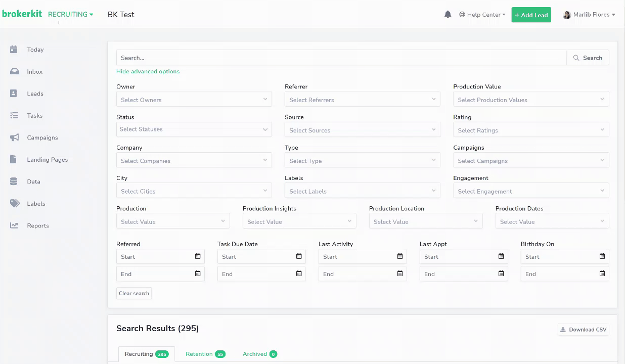The height and width of the screenshot is (364, 625).
Task: Open calendar picker for Referred Start date
Action: (x=198, y=256)
